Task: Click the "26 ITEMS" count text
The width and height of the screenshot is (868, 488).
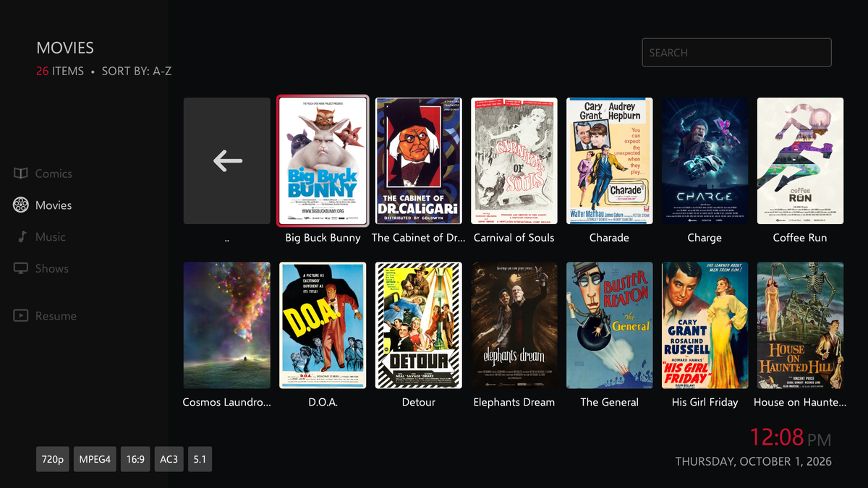Action: 60,72
